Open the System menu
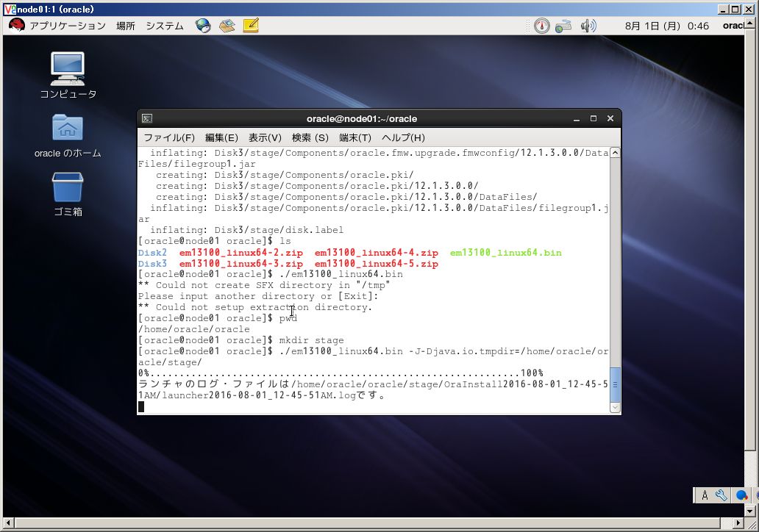Screen dimensions: 759x532 click(x=165, y=26)
